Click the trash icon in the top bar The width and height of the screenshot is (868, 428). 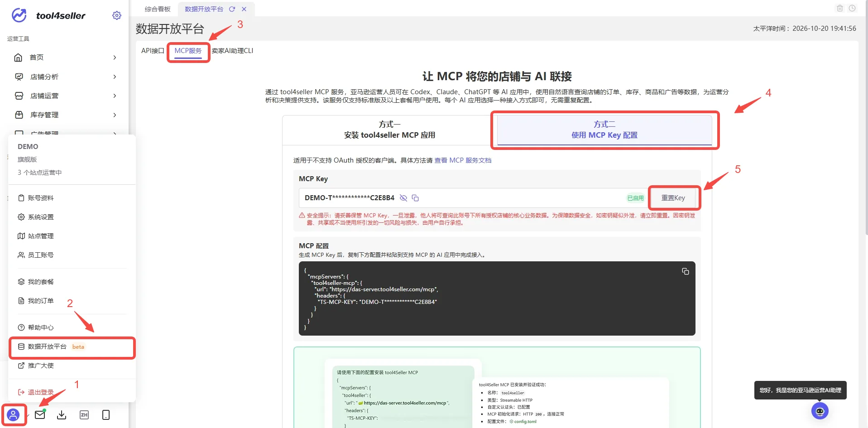point(840,8)
